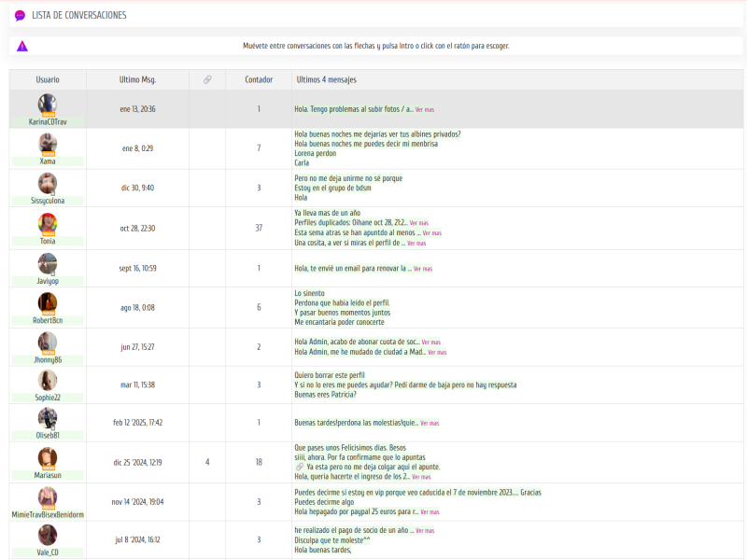This screenshot has height=560, width=747.
Task: Click the Contador column header
Action: tap(259, 80)
